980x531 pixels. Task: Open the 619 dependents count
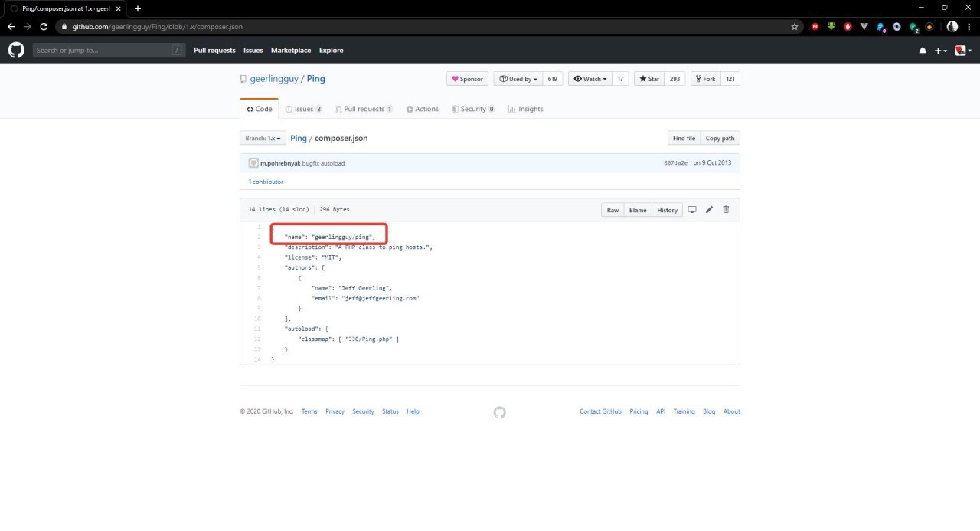553,79
